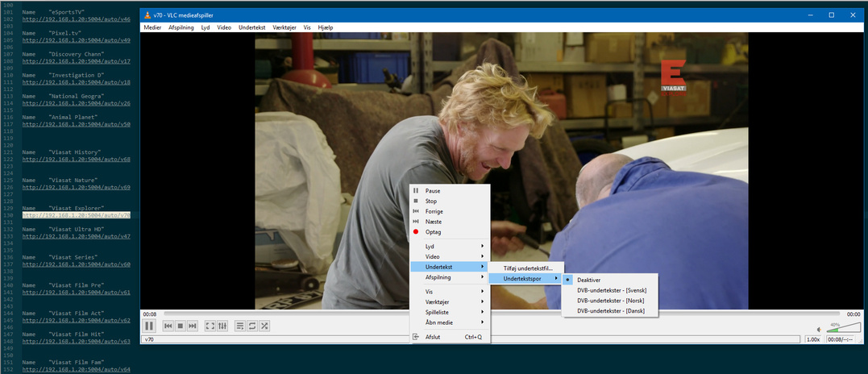
Task: Select Næste in the context menu
Action: (450, 222)
